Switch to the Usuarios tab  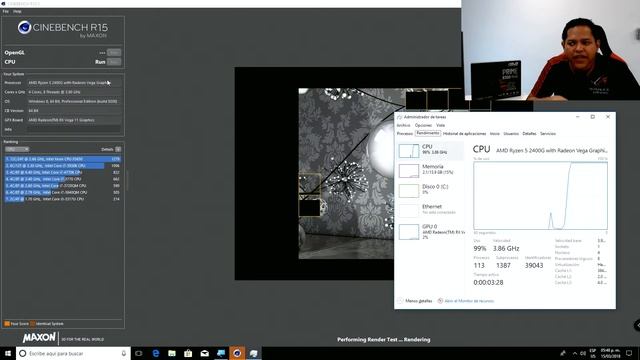(x=511, y=133)
